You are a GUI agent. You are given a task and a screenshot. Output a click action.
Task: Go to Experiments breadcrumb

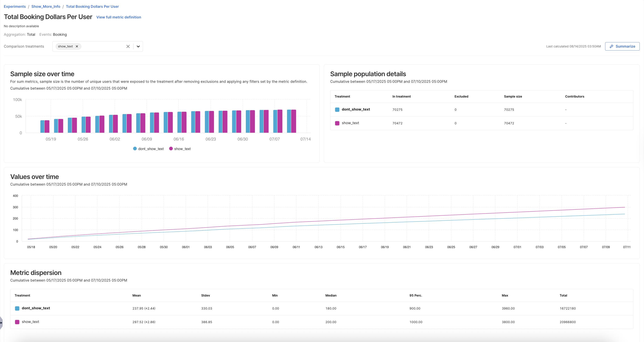pos(15,6)
